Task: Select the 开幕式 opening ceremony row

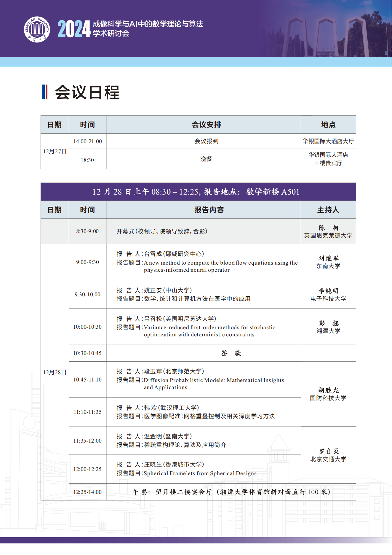Action: [x=162, y=231]
